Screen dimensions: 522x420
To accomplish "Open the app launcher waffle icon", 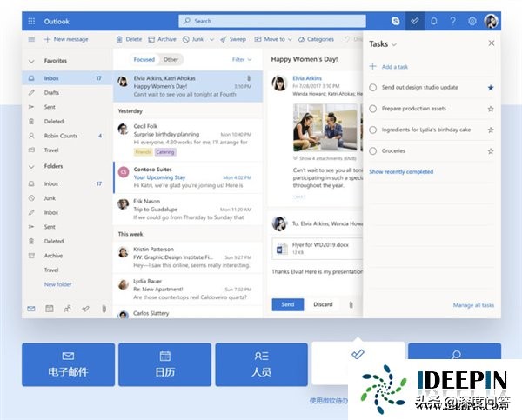I will pyautogui.click(x=31, y=21).
